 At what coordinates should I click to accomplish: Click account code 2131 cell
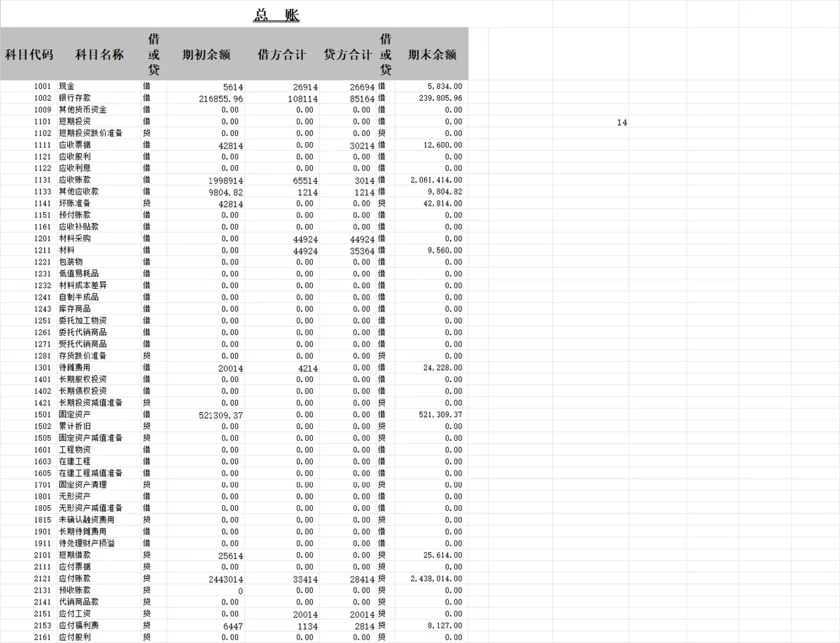tap(43, 590)
